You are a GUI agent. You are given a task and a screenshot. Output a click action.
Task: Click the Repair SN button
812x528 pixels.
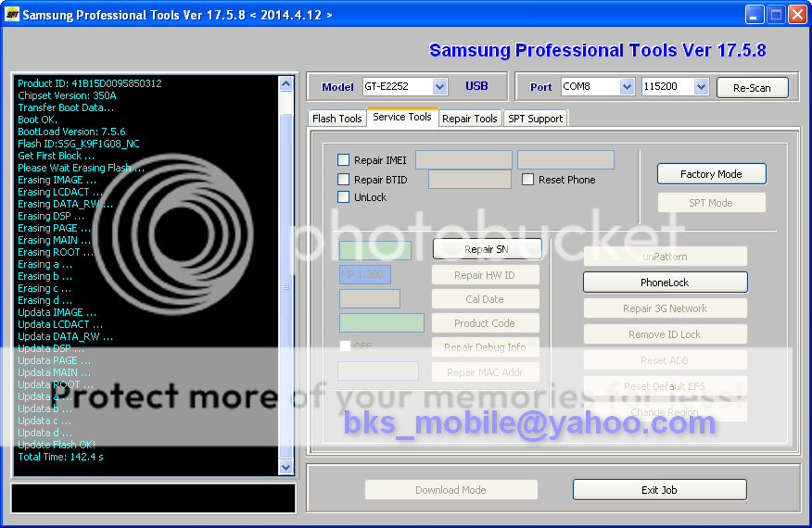click(487, 249)
